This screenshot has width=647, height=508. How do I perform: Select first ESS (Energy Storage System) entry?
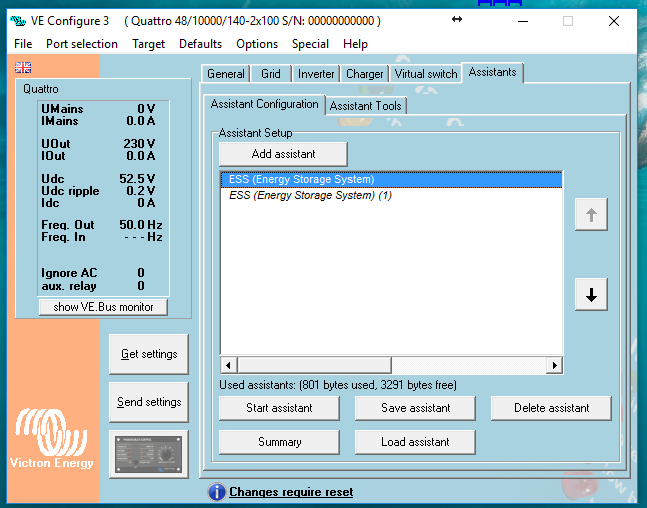tap(391, 180)
